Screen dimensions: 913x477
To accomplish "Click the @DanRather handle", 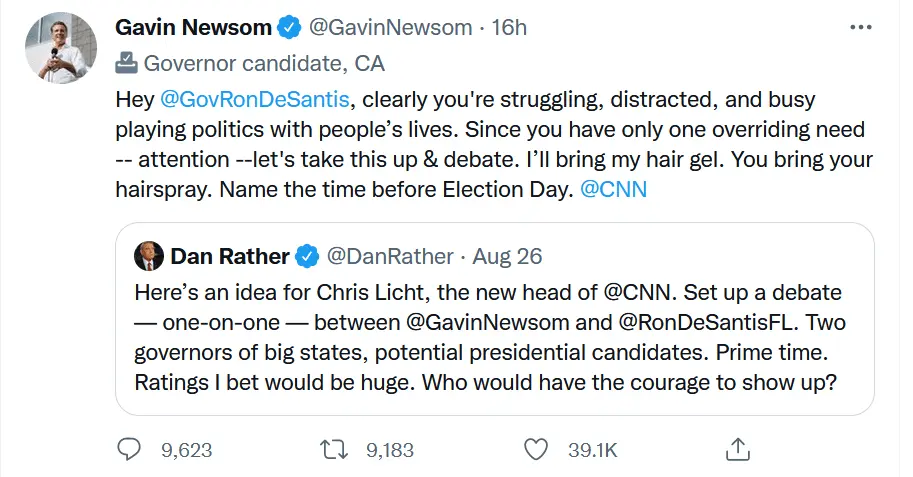I will pyautogui.click(x=389, y=257).
